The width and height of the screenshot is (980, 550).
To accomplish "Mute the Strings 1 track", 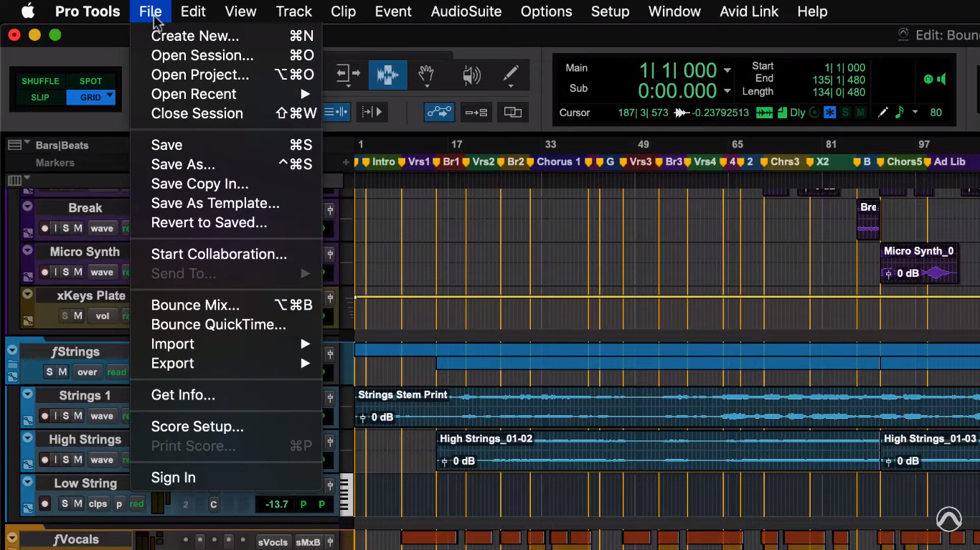I will coord(78,416).
